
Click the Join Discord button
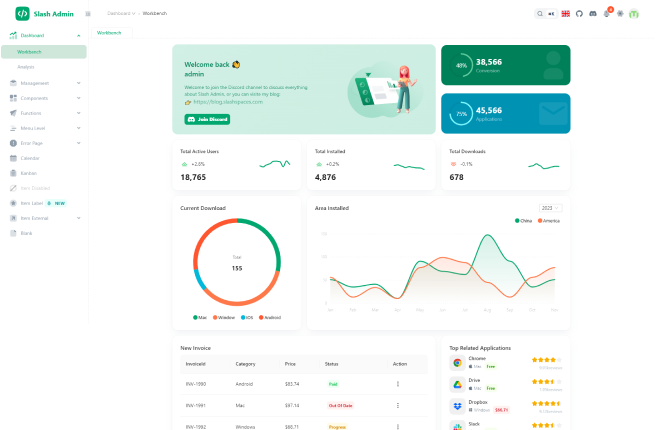coord(207,119)
